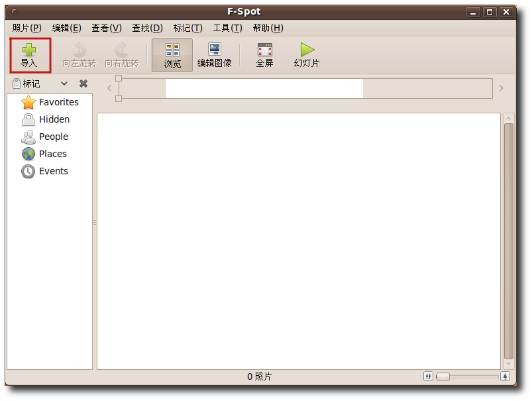Click the timeline left arrow

(x=109, y=88)
